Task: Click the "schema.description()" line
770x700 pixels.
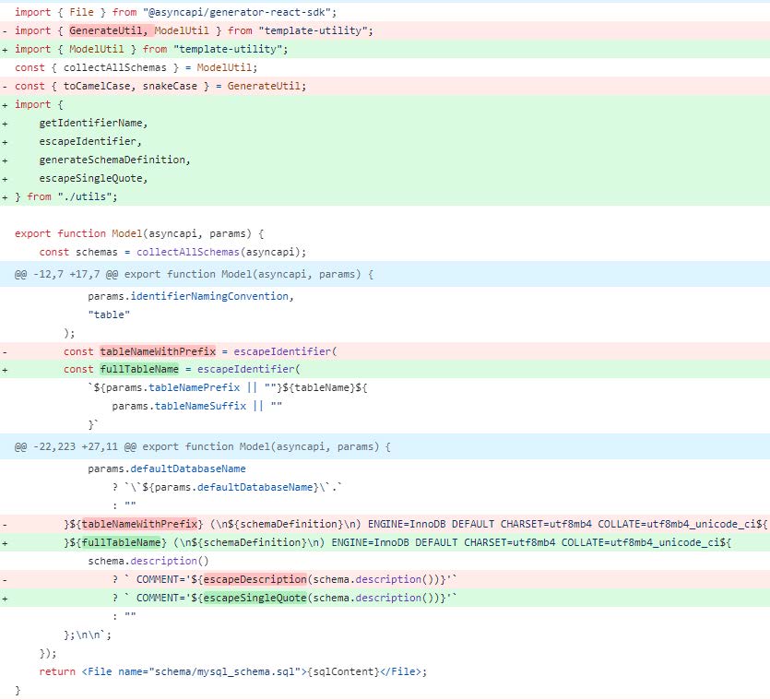Action: 385,561
